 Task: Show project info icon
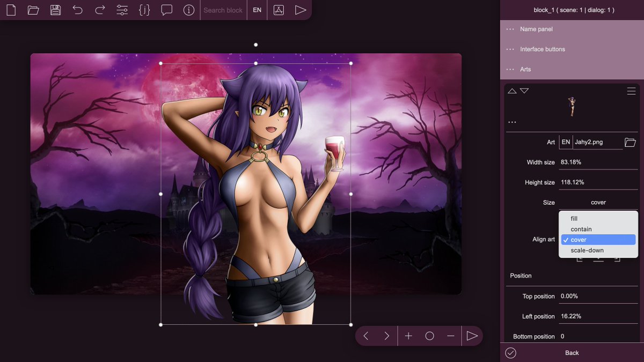click(188, 10)
